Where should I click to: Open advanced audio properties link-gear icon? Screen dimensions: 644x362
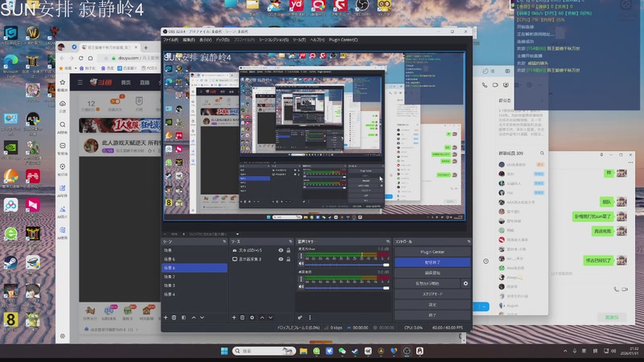click(x=299, y=318)
